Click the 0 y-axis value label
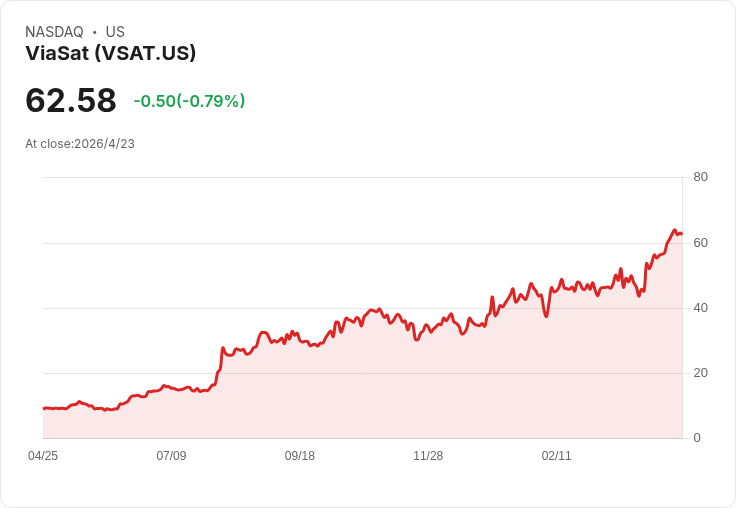Screen dimensions: 736x508 697,438
